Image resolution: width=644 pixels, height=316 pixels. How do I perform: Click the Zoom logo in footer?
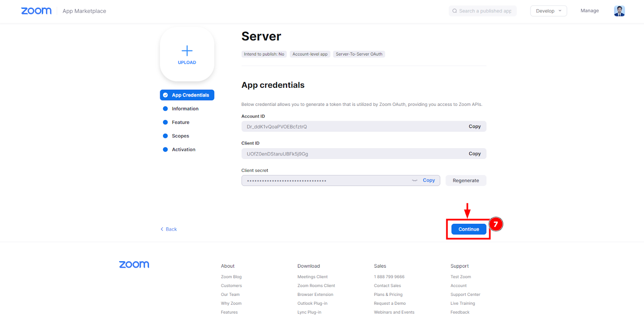pos(134,264)
